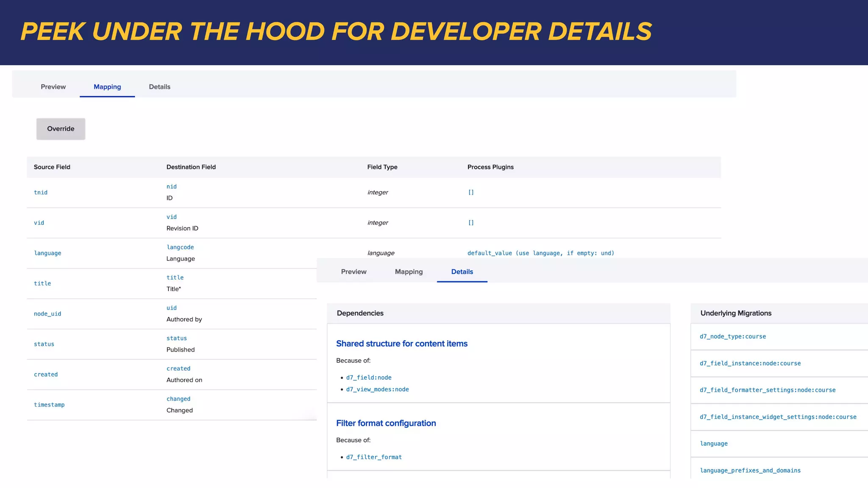
Task: Click the Underlying Migrations heading
Action: pos(736,313)
